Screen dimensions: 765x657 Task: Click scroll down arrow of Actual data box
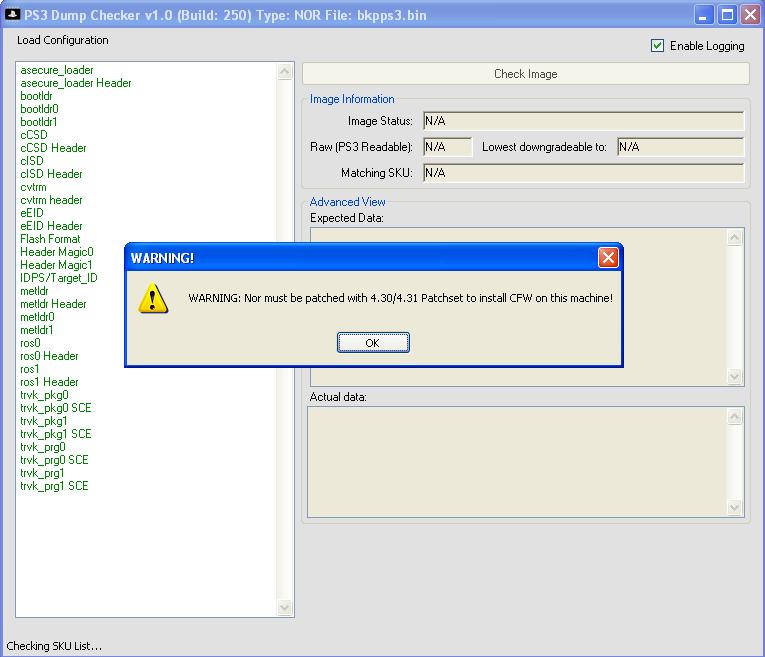pyautogui.click(x=735, y=507)
